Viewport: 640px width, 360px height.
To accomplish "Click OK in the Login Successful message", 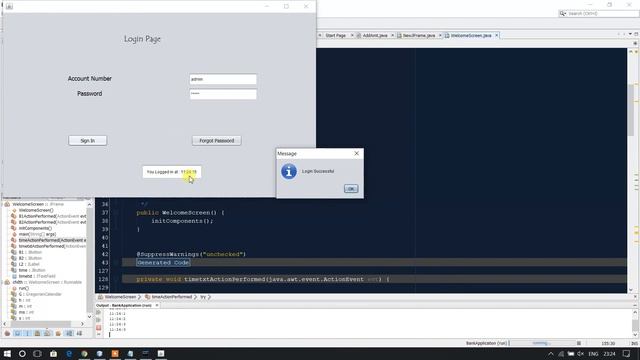I will tap(351, 189).
